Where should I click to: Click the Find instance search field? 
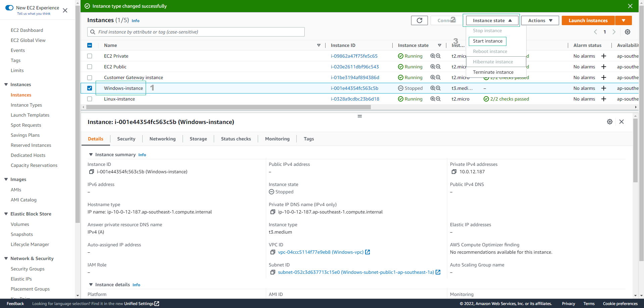pos(196,32)
